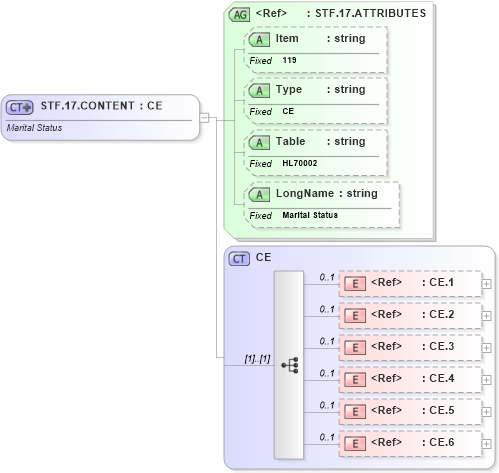The height and width of the screenshot is (473, 499).
Task: Click the 0..1 cardinality of CE.1
Action: (x=327, y=277)
